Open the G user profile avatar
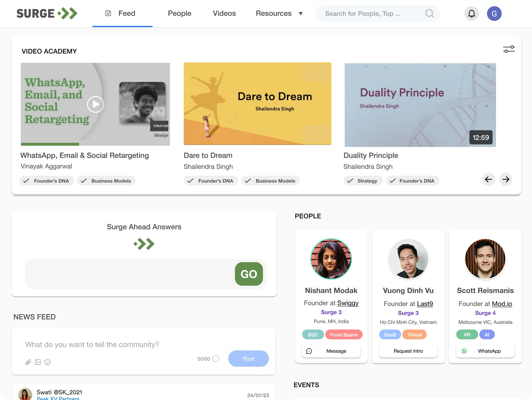 [x=494, y=14]
